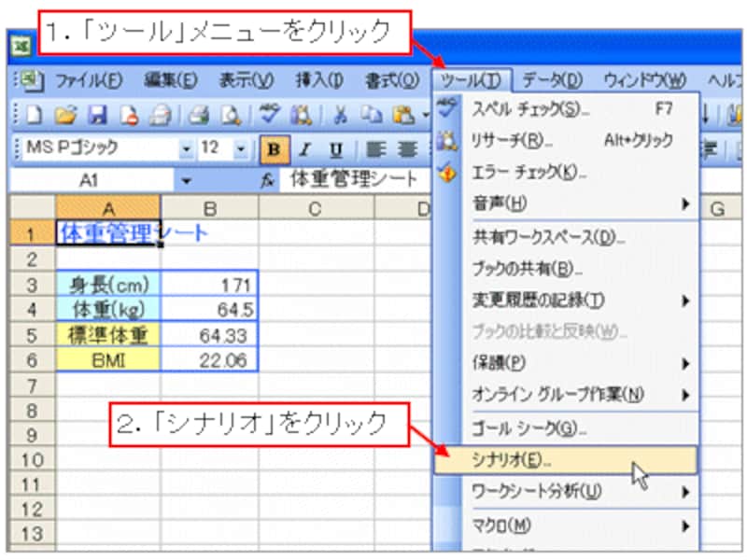Cut the selection with the scissors icon

pos(340,115)
